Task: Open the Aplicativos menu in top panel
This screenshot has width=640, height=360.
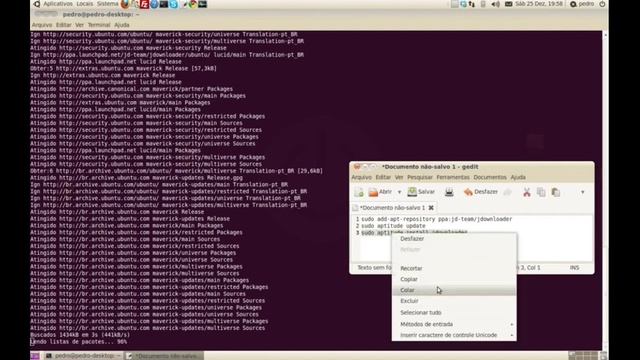Action: point(58,4)
